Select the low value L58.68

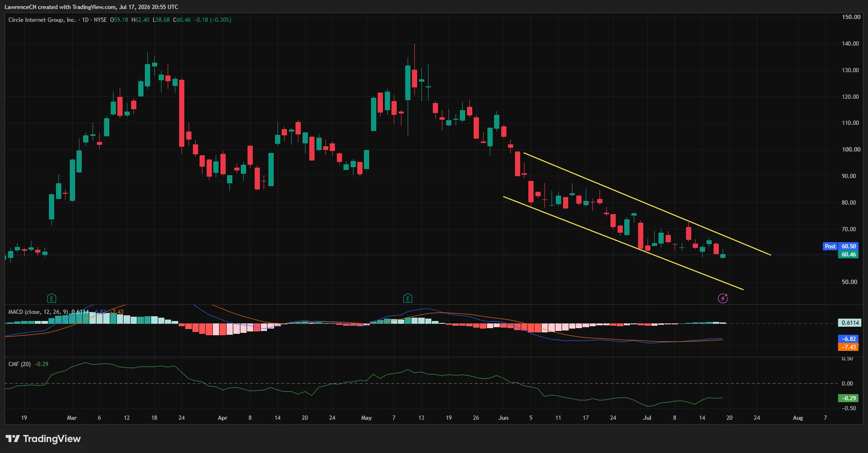click(x=161, y=20)
